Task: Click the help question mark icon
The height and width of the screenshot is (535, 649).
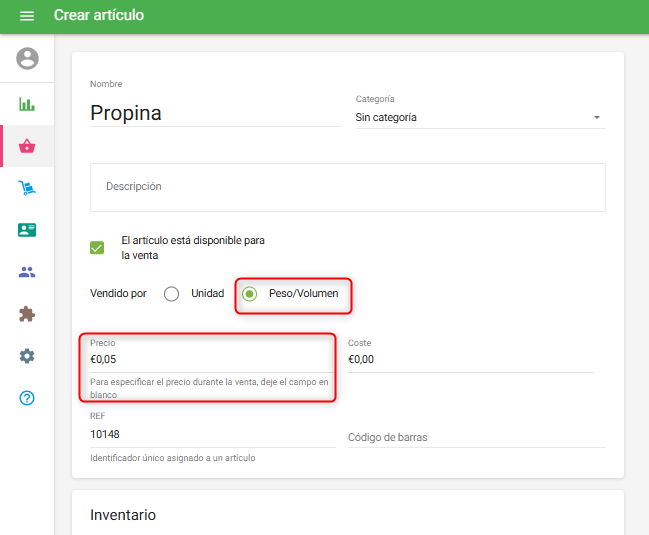Action: [27, 398]
